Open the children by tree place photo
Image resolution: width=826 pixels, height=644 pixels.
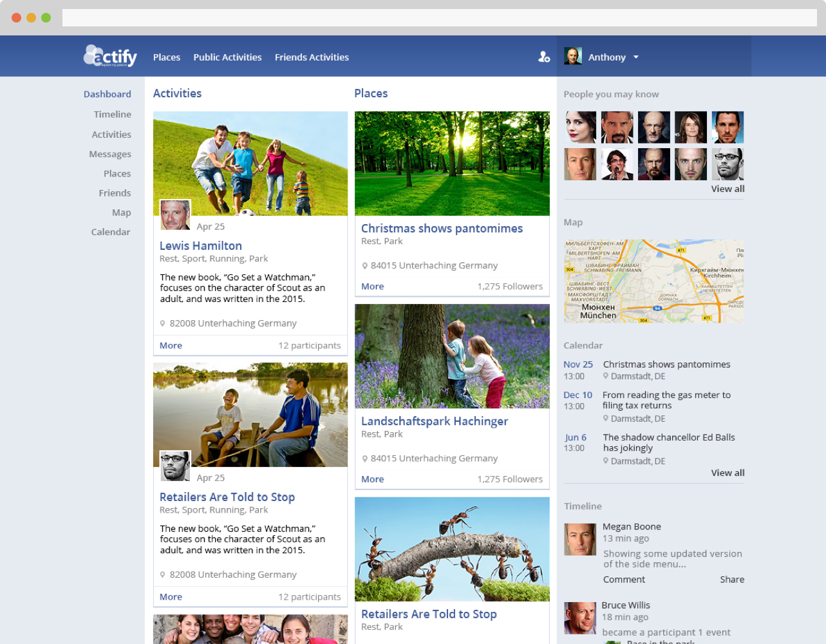click(452, 356)
